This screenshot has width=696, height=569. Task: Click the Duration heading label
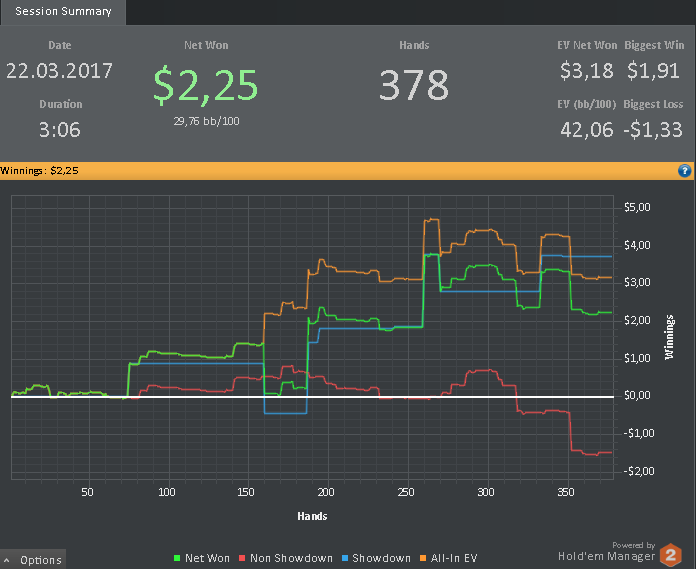tap(61, 104)
